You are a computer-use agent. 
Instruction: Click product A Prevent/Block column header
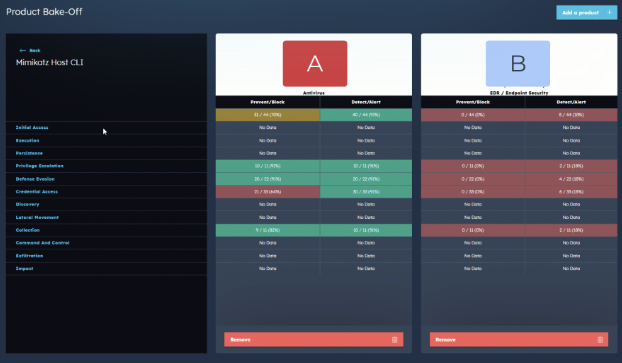pos(268,102)
